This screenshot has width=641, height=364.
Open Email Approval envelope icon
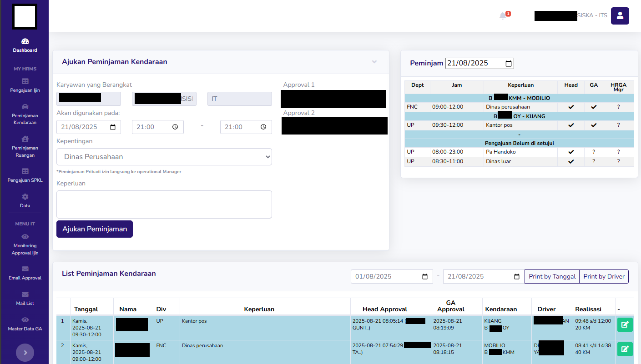[x=25, y=269]
